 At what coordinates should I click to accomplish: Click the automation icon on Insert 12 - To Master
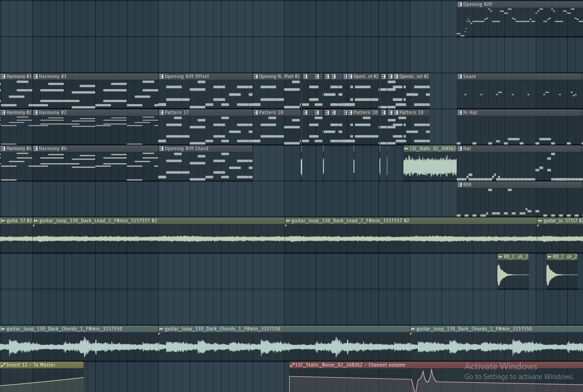pyautogui.click(x=3, y=365)
